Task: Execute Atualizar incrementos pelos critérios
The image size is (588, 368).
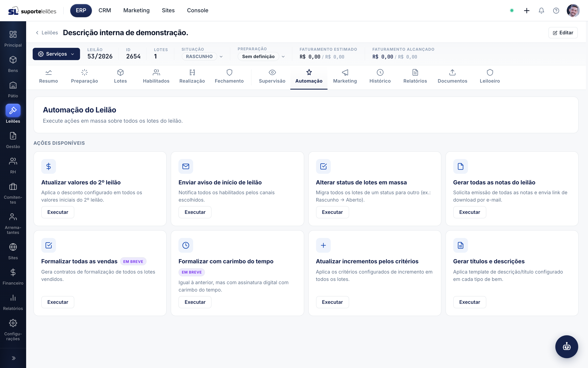Action: 332,302
